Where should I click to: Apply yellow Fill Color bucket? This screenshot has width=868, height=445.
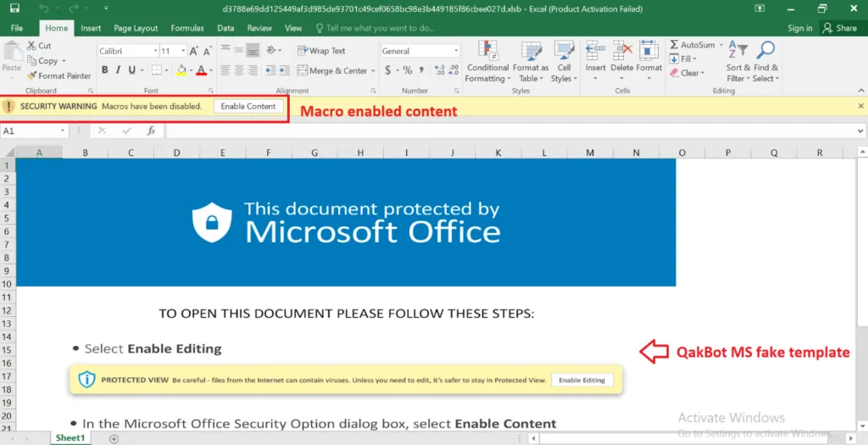[181, 70]
